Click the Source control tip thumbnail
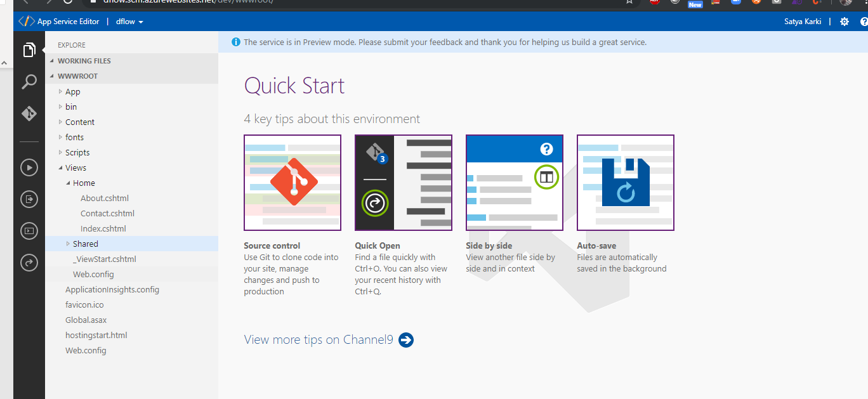The width and height of the screenshot is (868, 399). coord(293,183)
